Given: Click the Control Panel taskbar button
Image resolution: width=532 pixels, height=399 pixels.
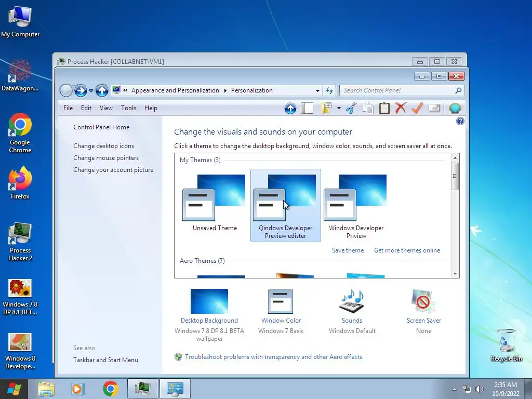Looking at the screenshot, I should tap(175, 389).
